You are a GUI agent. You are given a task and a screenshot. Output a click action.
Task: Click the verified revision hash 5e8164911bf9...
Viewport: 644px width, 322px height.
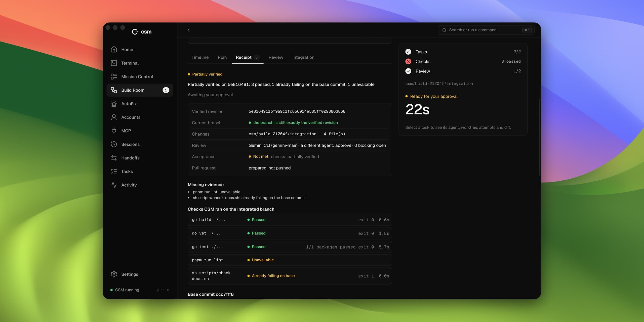coord(297,111)
